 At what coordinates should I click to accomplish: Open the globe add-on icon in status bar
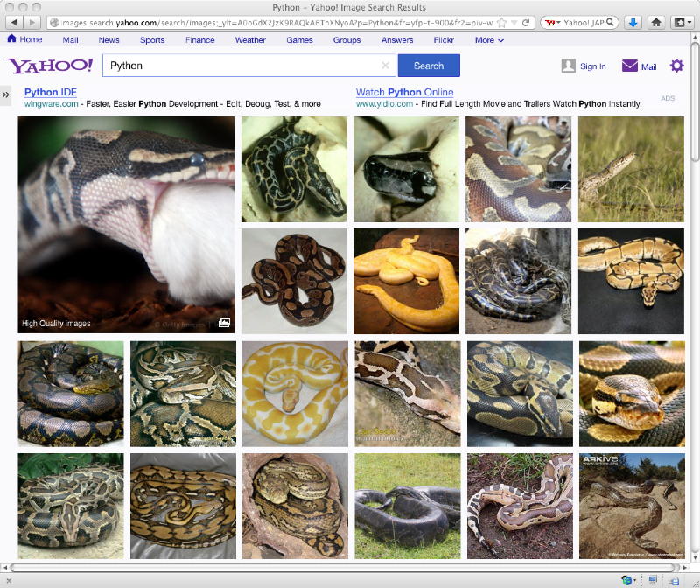click(628, 580)
